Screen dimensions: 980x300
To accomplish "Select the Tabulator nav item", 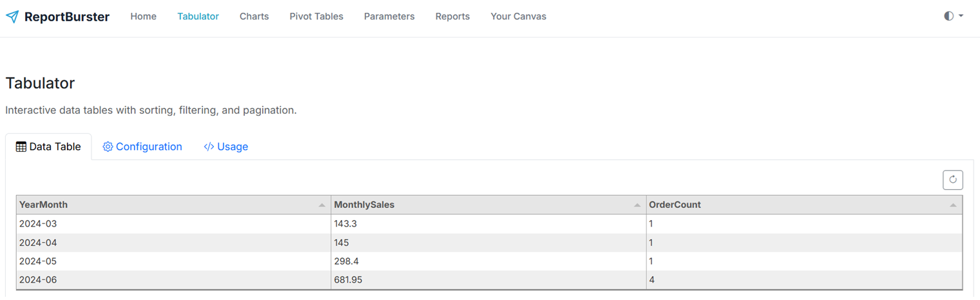I will pos(198,17).
